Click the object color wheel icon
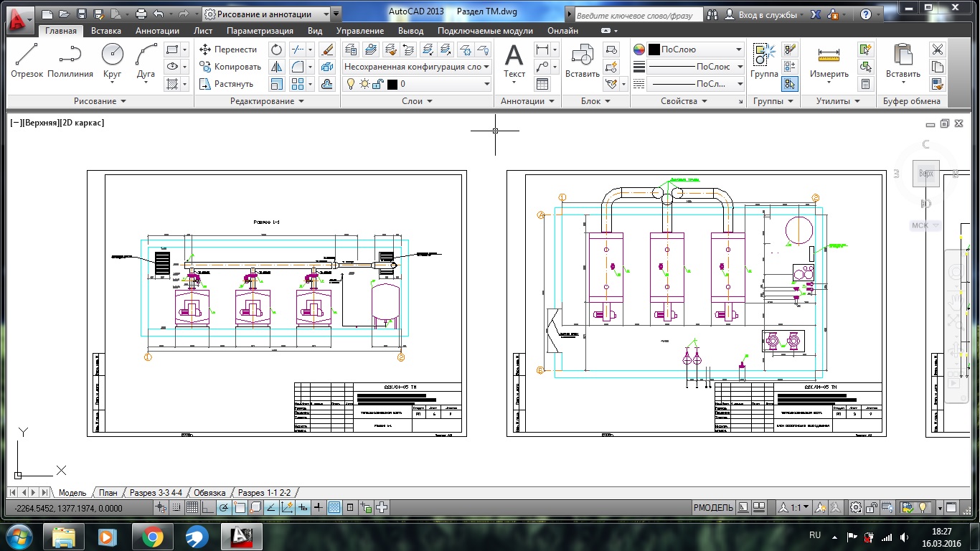The image size is (980, 551). 639,50
